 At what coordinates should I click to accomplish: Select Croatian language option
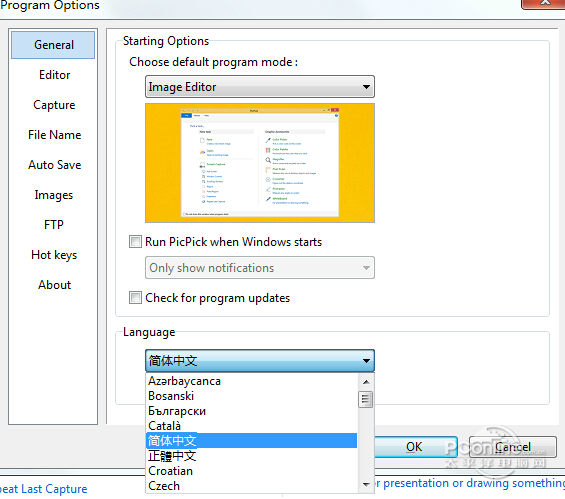click(x=252, y=471)
